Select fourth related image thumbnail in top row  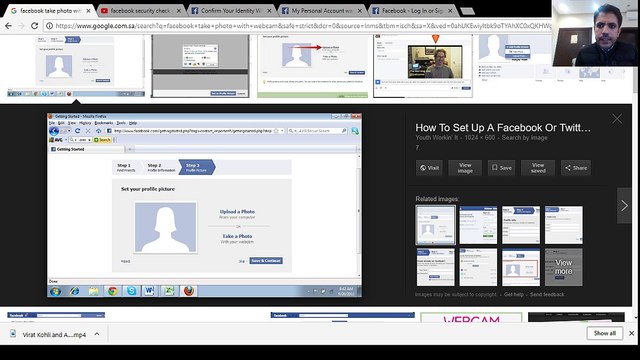(564, 225)
